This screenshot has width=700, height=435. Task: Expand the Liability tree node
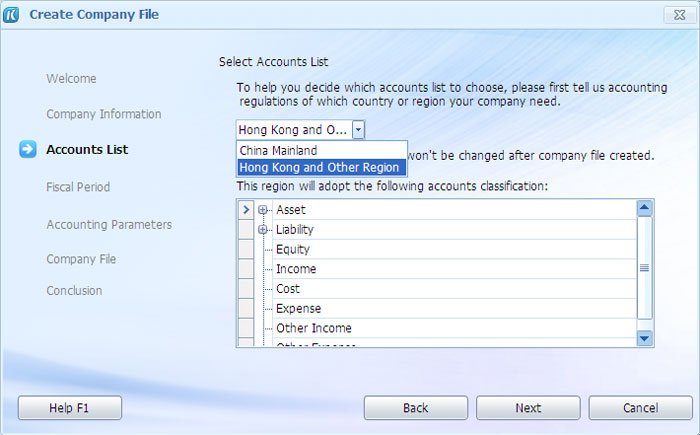262,230
